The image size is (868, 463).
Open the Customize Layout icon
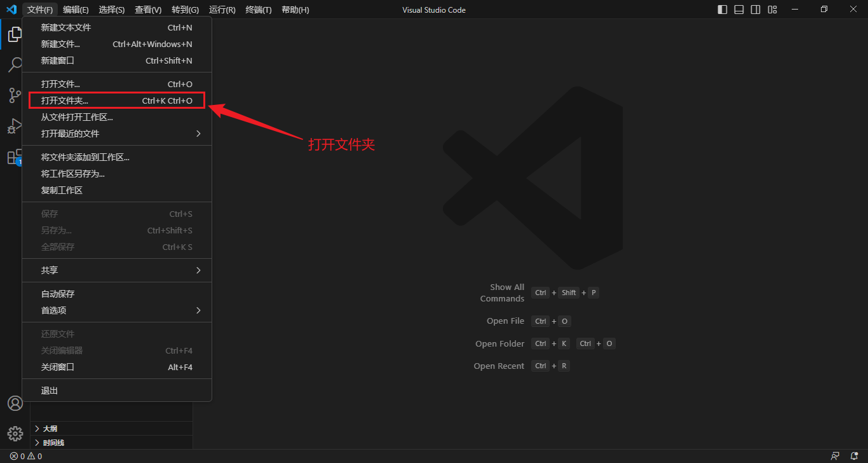click(772, 10)
